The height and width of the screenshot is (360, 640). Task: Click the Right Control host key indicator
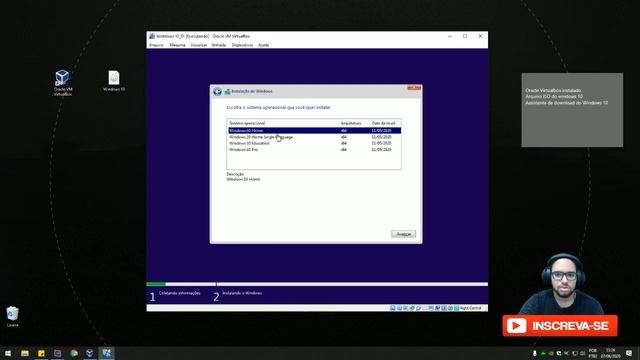(x=471, y=308)
